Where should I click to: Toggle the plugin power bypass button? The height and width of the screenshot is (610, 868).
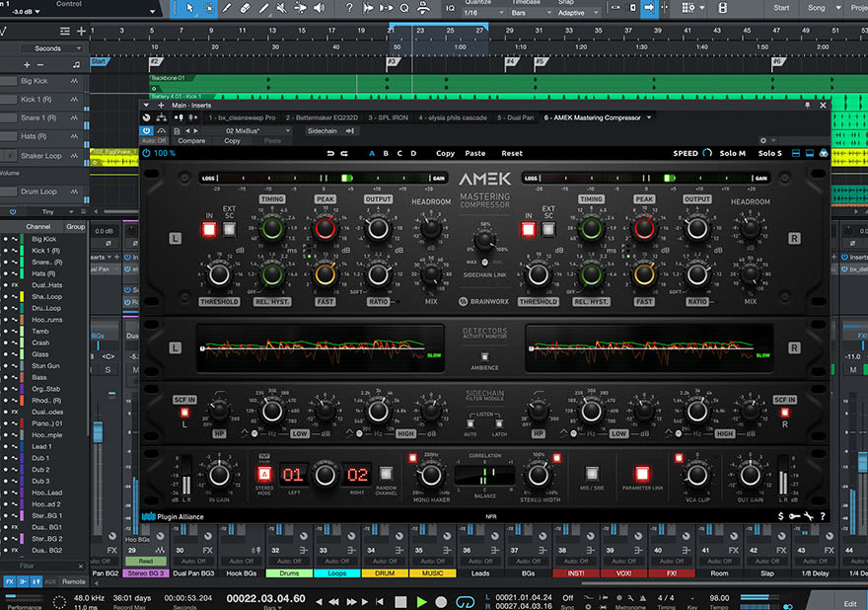tap(147, 153)
